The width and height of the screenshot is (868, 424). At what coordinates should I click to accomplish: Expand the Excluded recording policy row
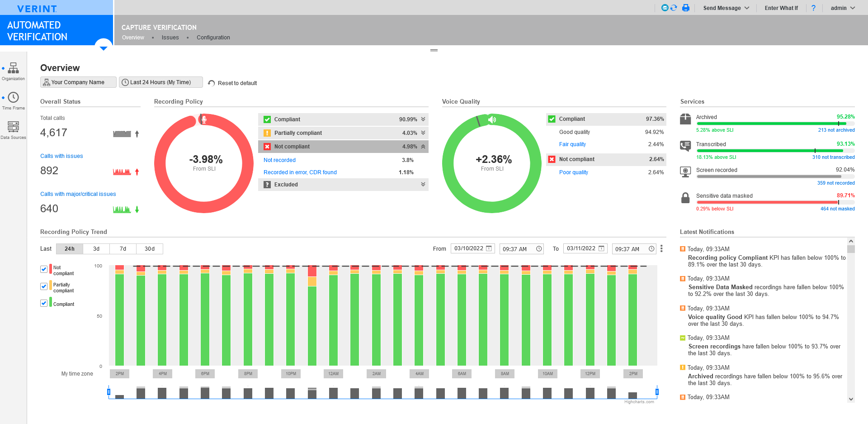point(423,185)
